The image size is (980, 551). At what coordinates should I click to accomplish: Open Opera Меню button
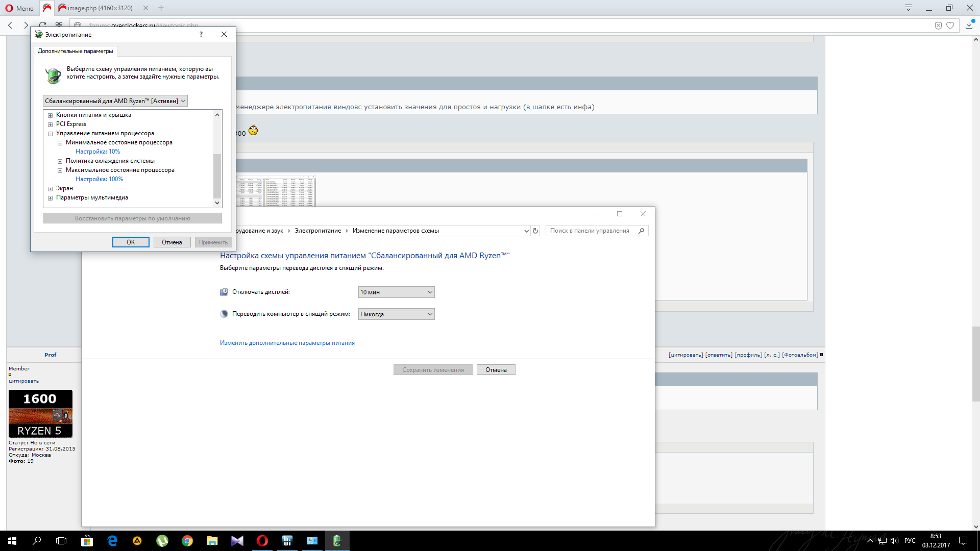pyautogui.click(x=19, y=8)
